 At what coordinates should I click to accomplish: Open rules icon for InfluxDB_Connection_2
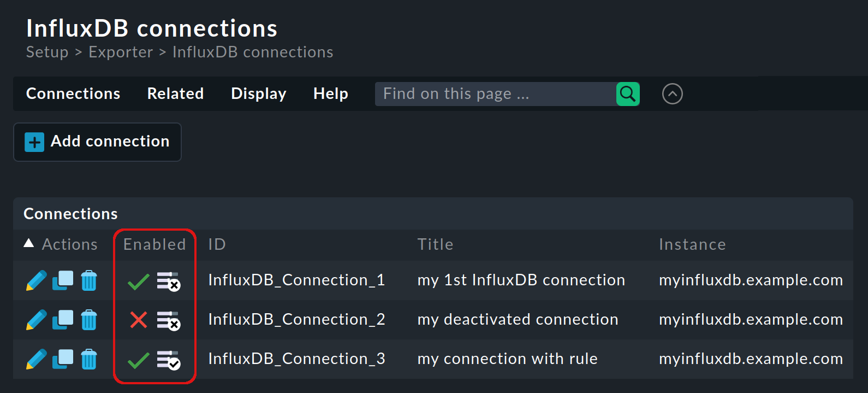click(x=169, y=321)
